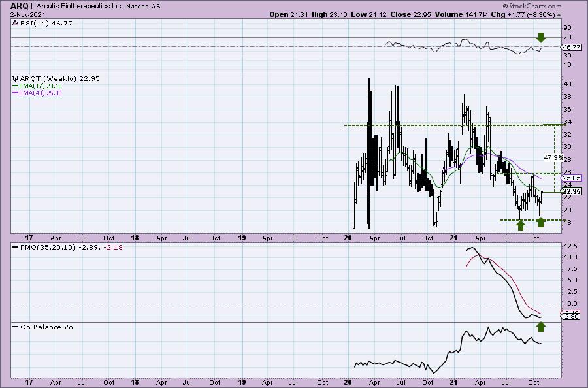Screen dimensions: 588x388
Task: Click year 20 on the bottom time axis below OBV
Action: point(348,382)
